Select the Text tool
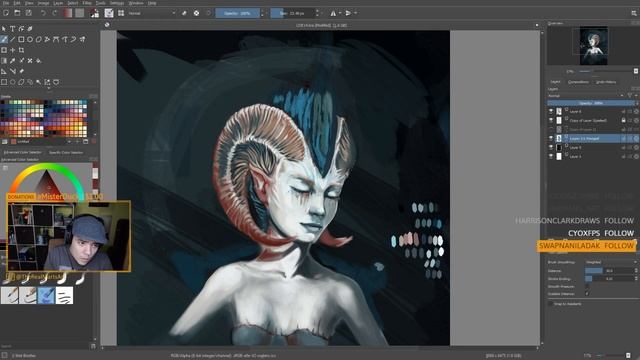 13,29
